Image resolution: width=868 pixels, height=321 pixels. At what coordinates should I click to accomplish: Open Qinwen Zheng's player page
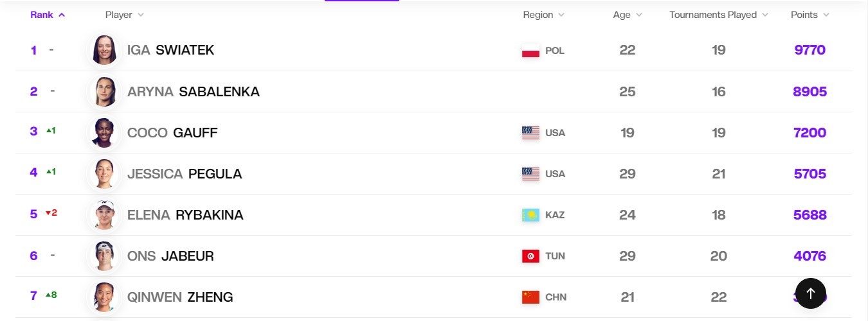coord(180,297)
